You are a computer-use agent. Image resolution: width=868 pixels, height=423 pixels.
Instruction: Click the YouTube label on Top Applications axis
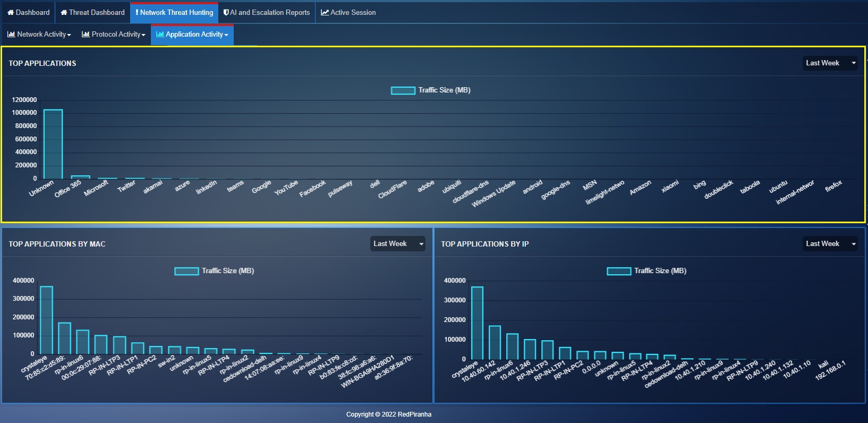[x=286, y=188]
